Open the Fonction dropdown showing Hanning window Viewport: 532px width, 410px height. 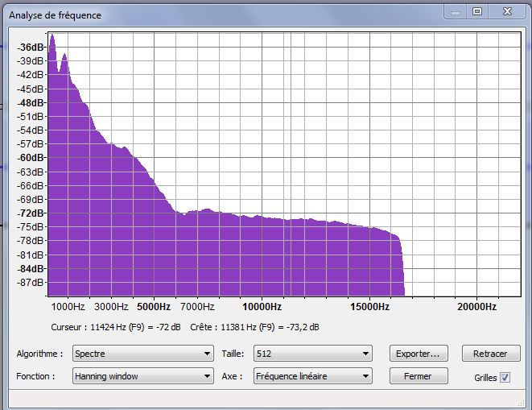(142, 376)
